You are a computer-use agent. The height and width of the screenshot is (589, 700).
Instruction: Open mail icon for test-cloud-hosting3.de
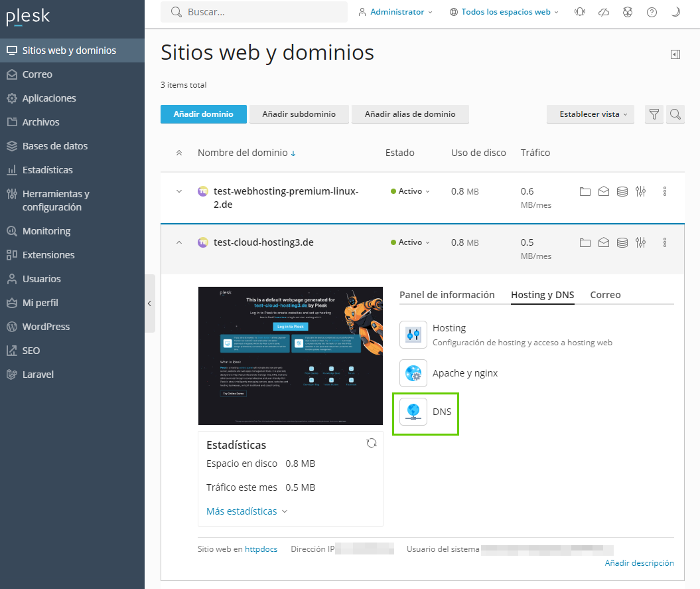pyautogui.click(x=604, y=242)
